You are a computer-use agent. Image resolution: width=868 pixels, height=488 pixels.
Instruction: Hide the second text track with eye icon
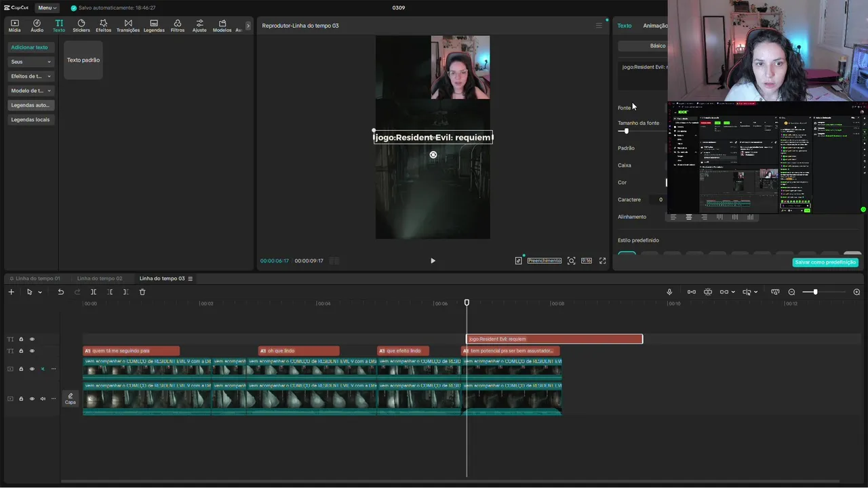pos(32,351)
